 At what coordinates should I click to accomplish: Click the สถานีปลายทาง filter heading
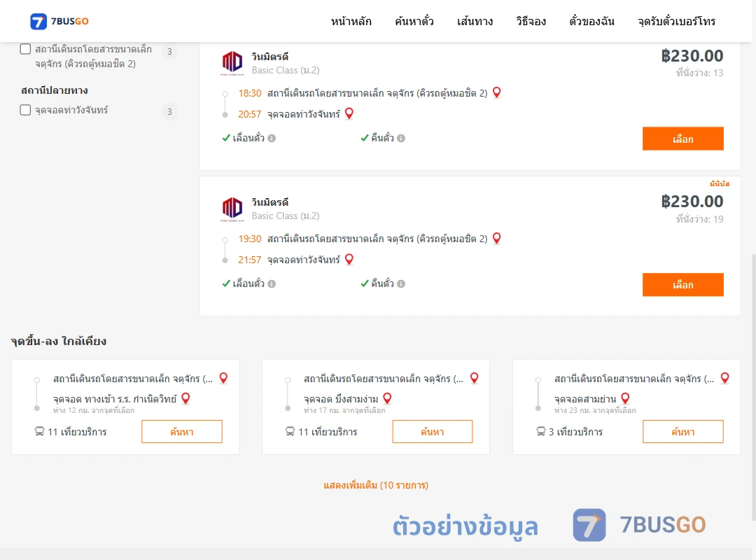pos(55,90)
